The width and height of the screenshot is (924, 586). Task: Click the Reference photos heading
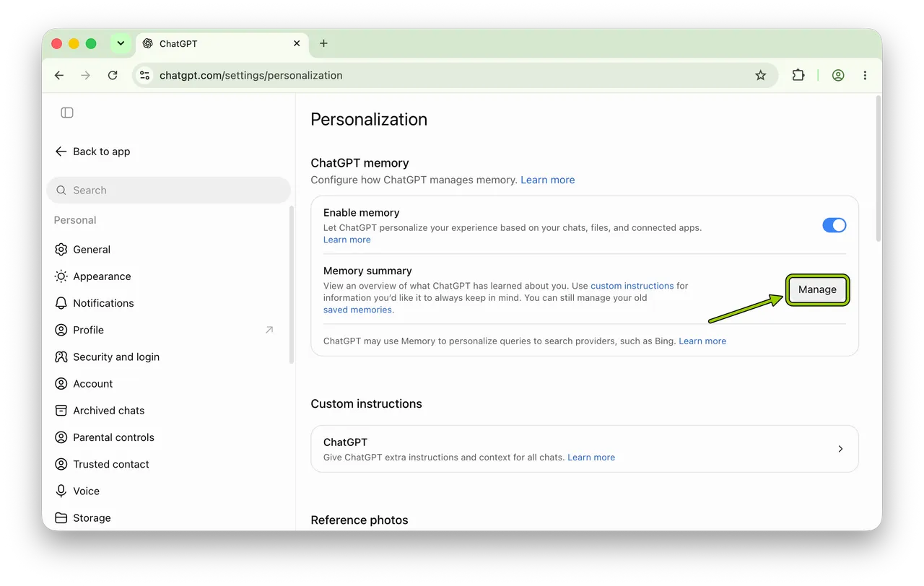359,520
